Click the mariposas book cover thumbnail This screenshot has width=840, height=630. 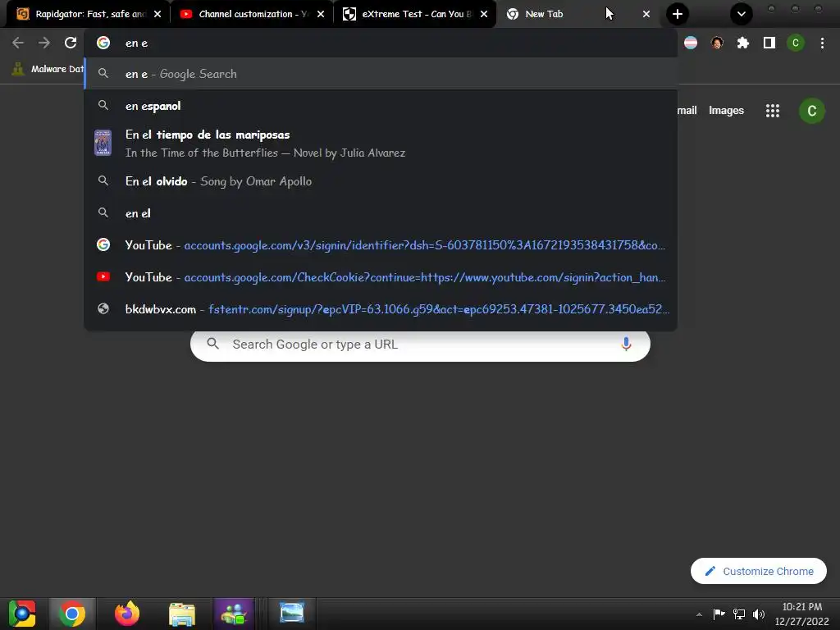coord(103,143)
